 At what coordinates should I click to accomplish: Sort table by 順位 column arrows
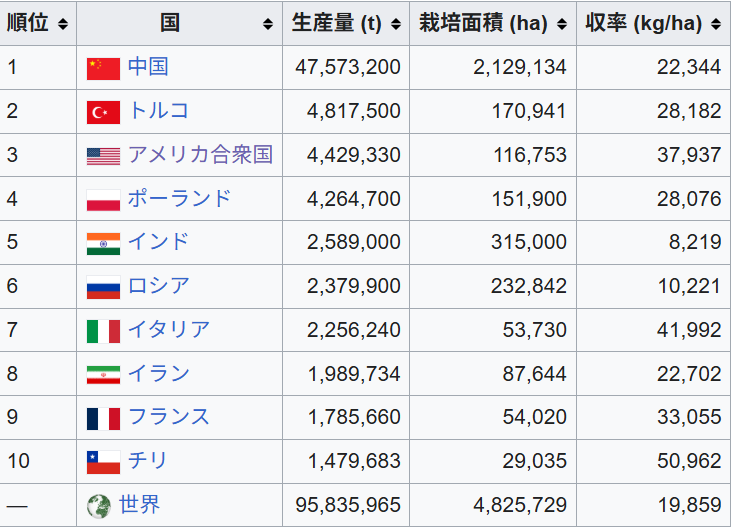click(64, 24)
